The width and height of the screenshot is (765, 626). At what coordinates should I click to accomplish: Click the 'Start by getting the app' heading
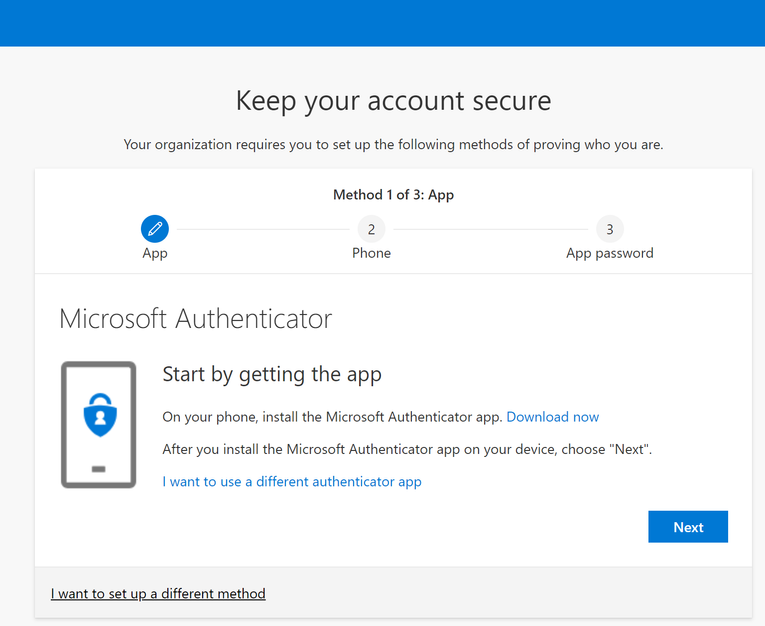pos(272,375)
